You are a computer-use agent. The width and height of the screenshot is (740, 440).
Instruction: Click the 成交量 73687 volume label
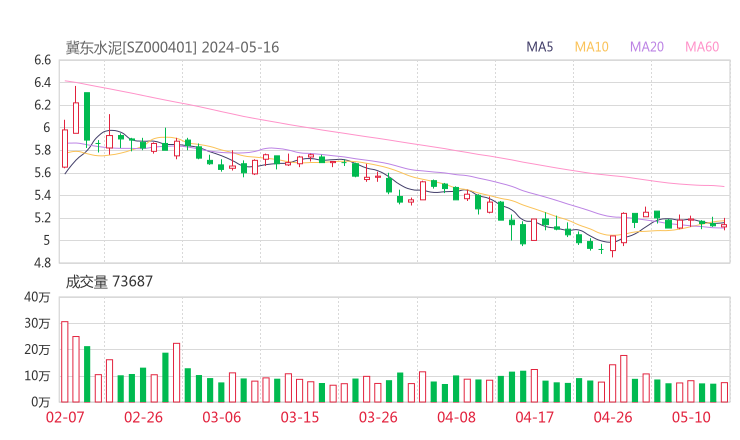(109, 281)
